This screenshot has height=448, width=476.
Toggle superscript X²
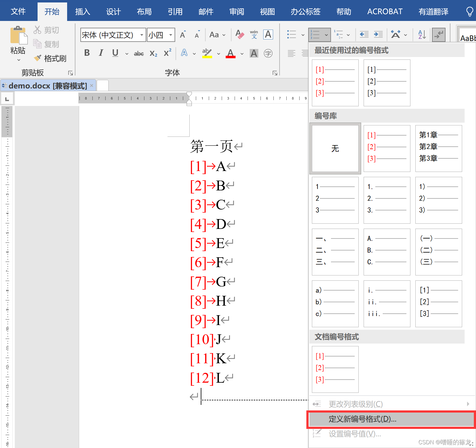tap(167, 53)
